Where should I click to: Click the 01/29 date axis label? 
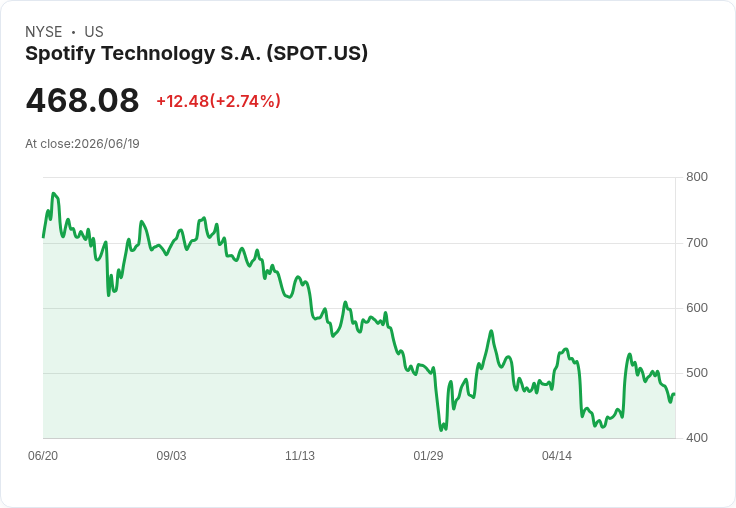pos(428,455)
